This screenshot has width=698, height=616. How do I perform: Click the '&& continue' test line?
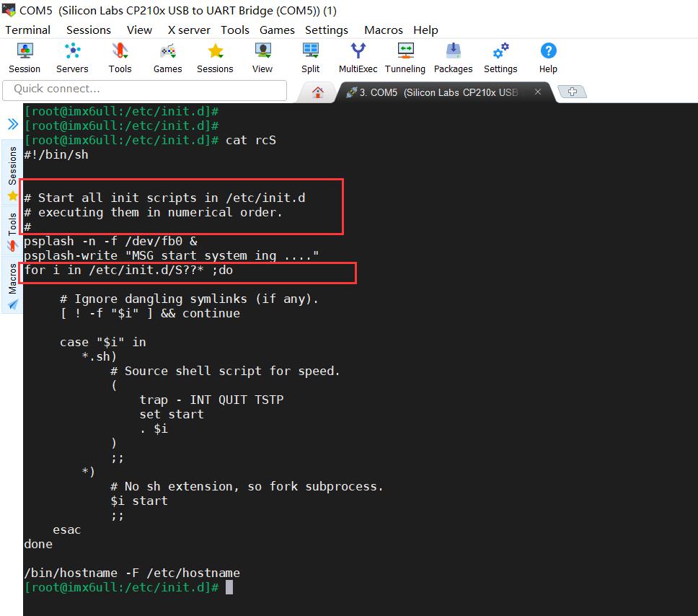click(150, 314)
